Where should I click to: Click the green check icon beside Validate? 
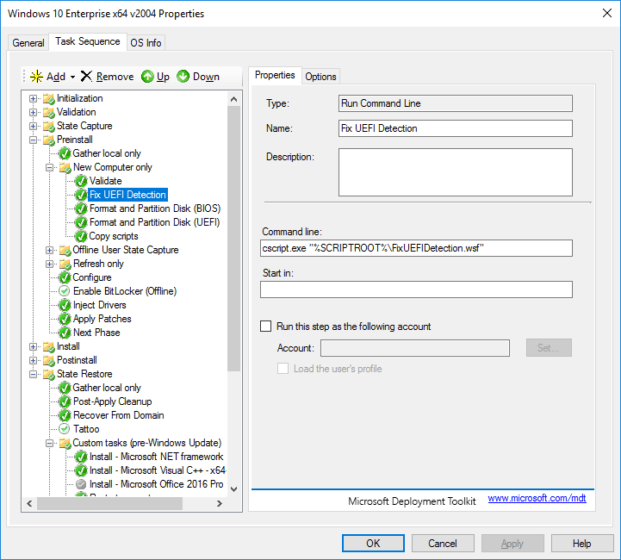[x=81, y=181]
